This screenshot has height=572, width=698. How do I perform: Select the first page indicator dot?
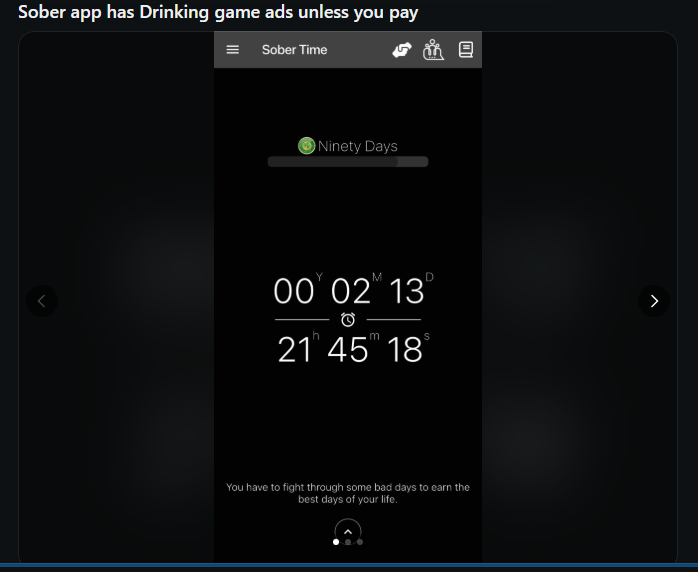tap(336, 542)
